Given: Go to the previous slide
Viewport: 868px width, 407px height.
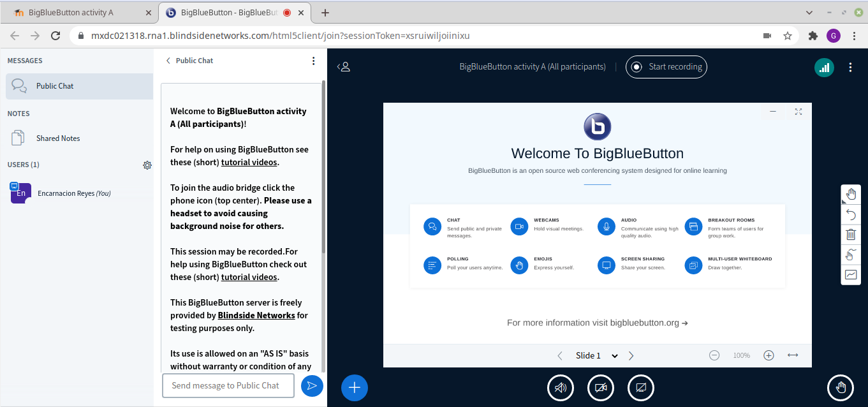Looking at the screenshot, I should pos(560,355).
